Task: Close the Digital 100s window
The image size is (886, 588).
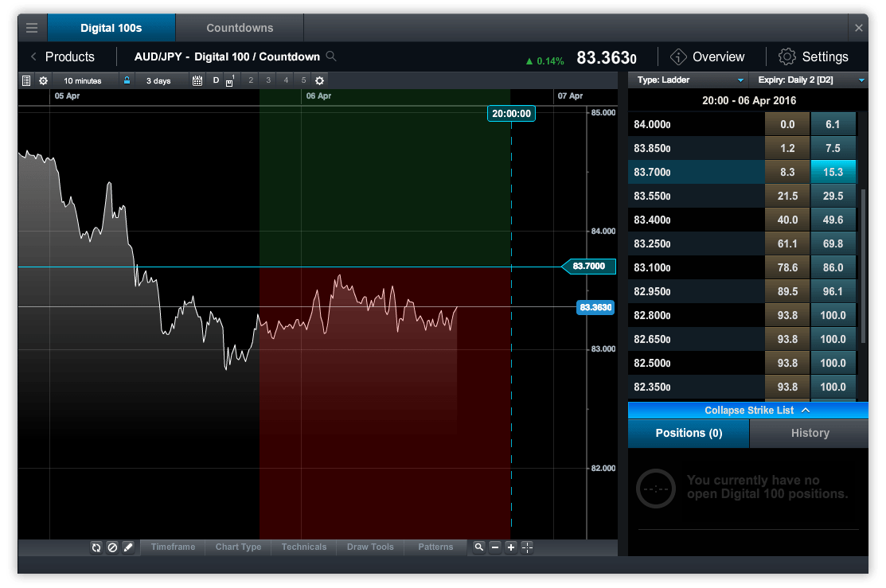Action: [858, 28]
